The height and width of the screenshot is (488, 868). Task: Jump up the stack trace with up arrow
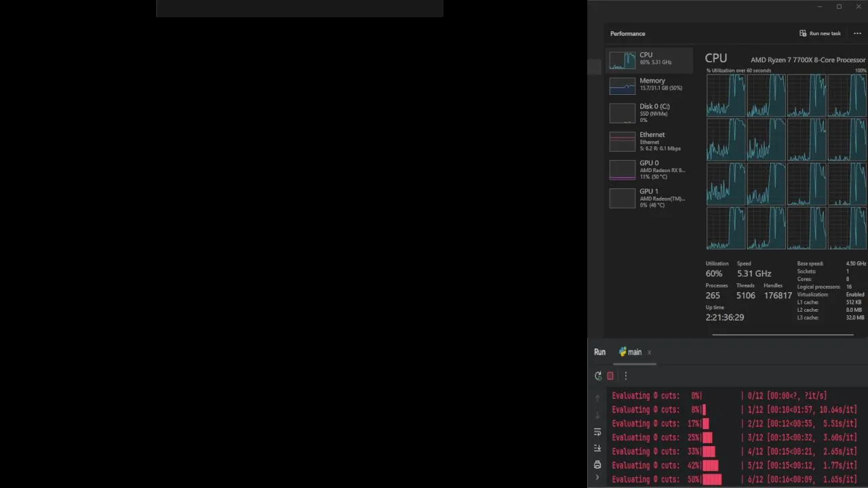(597, 399)
